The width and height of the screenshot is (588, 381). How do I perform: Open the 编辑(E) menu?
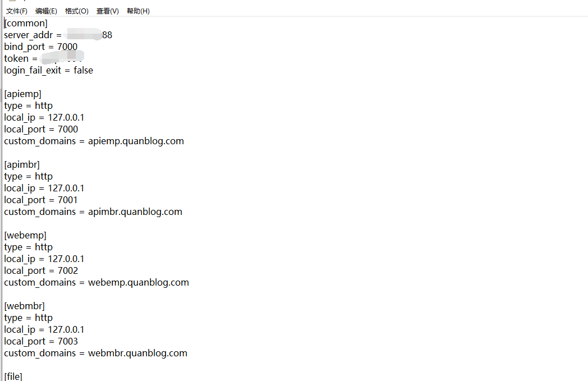tap(46, 11)
